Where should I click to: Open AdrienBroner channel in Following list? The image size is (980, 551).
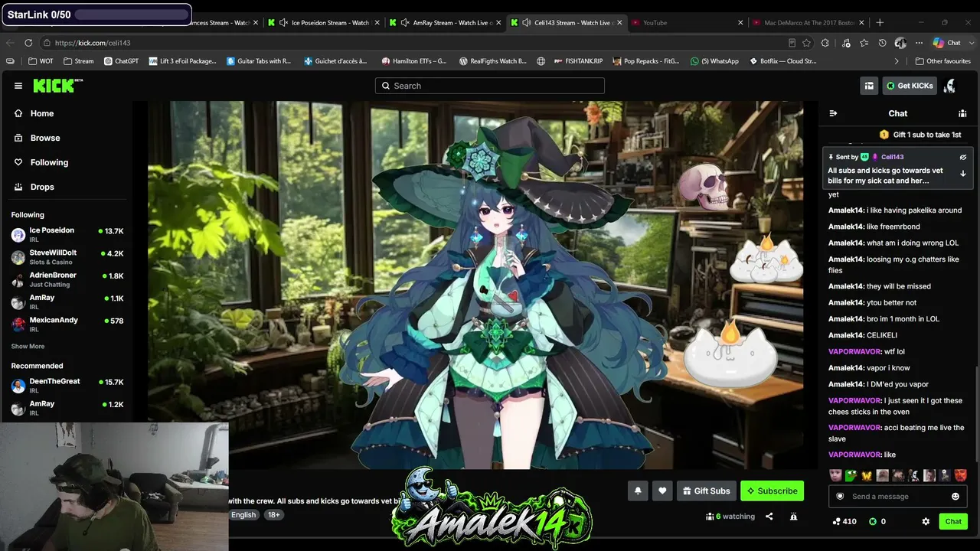pyautogui.click(x=67, y=279)
